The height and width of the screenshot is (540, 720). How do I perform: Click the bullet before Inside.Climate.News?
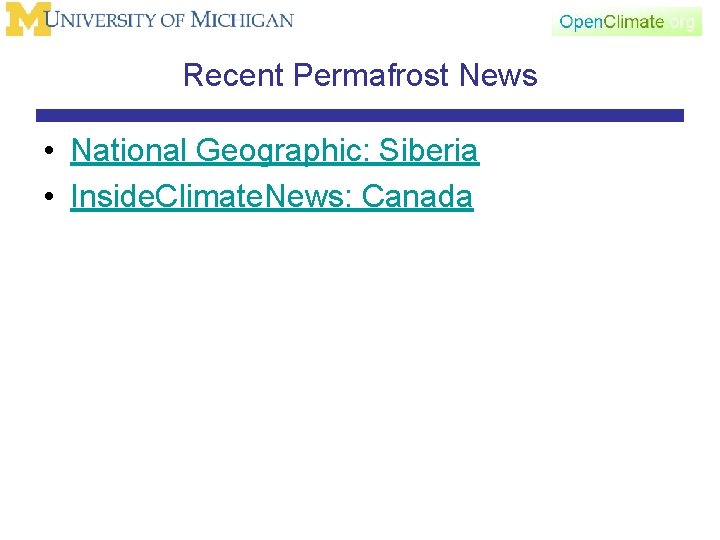point(48,198)
